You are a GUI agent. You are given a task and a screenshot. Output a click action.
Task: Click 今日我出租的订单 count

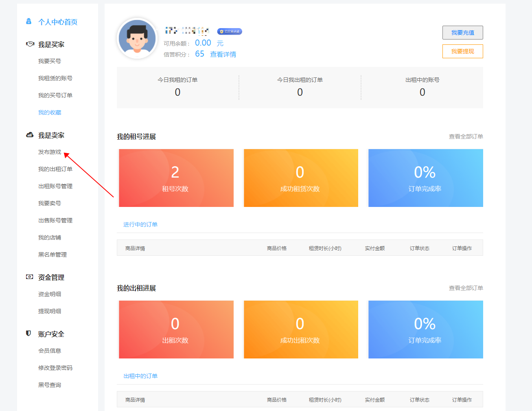point(300,92)
